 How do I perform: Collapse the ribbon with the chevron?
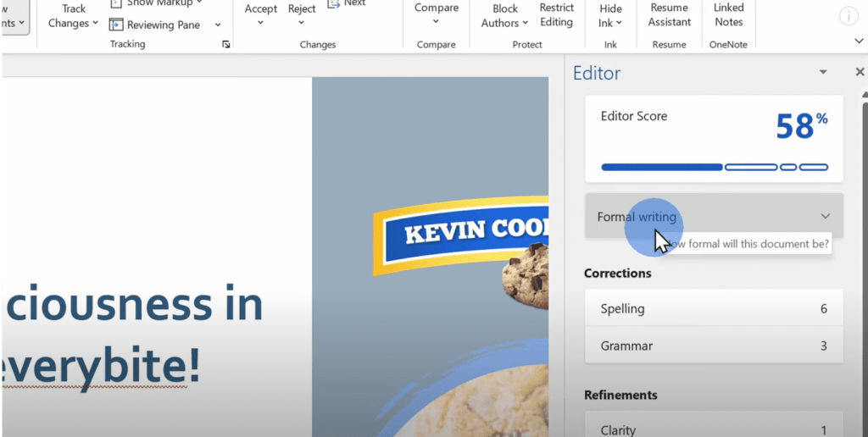[859, 41]
